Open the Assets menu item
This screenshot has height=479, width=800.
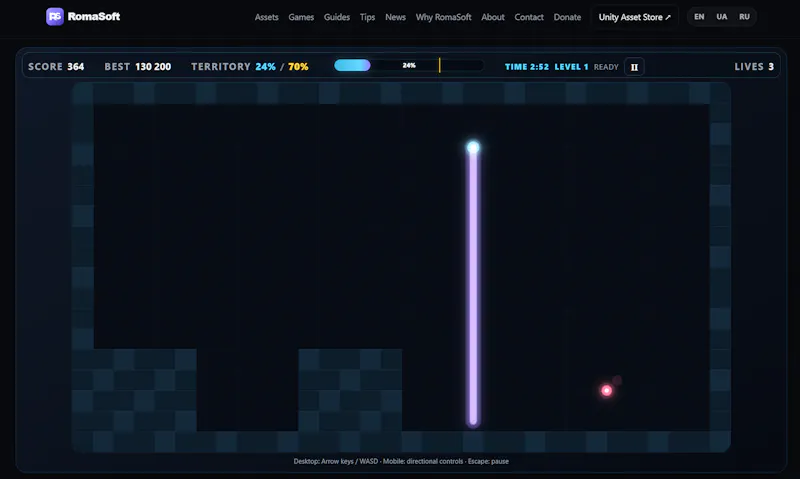pyautogui.click(x=266, y=17)
